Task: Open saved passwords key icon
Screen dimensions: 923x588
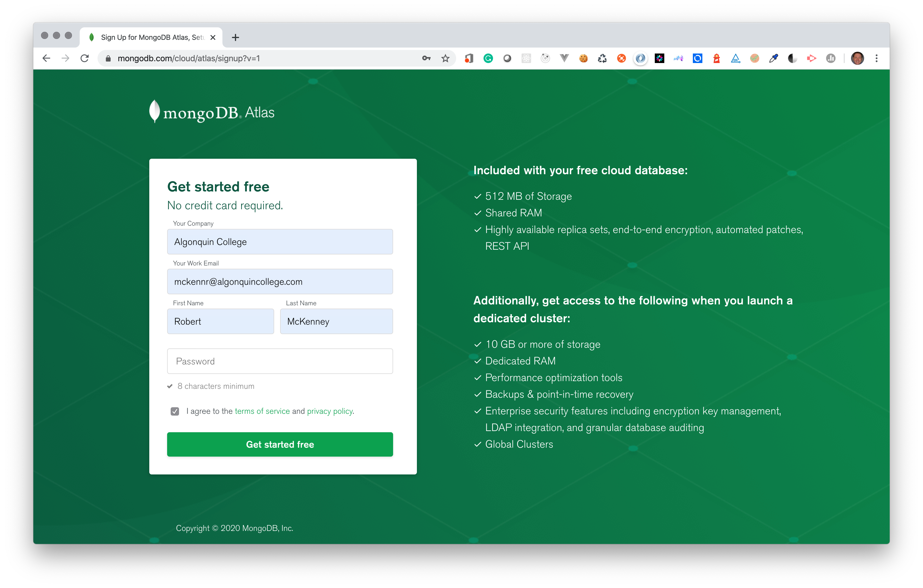Action: pyautogui.click(x=426, y=58)
